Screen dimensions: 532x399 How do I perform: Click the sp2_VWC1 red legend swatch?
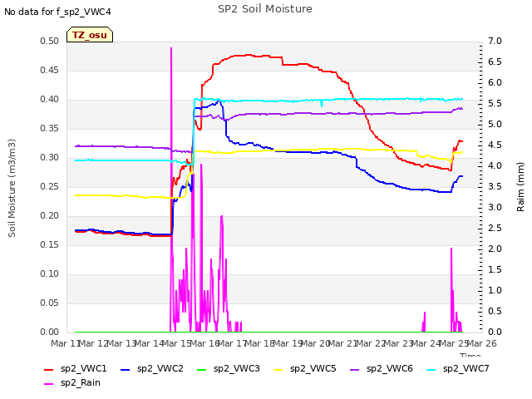[x=49, y=369]
